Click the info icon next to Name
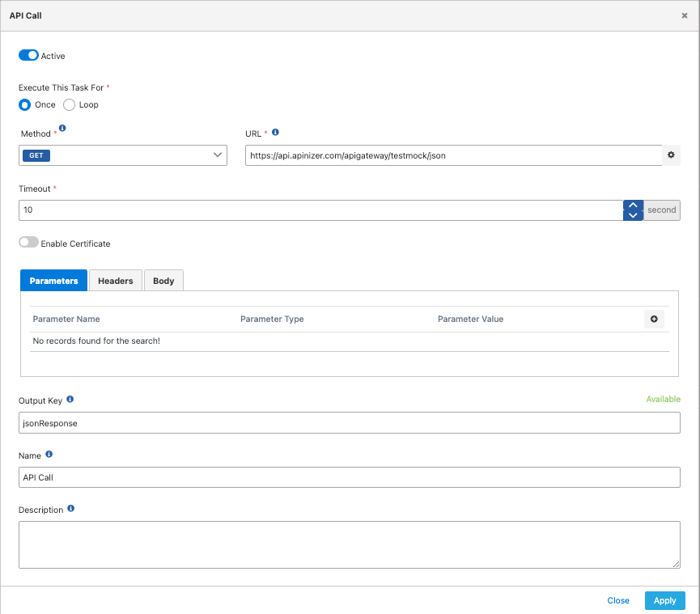The width and height of the screenshot is (700, 614). click(x=49, y=455)
